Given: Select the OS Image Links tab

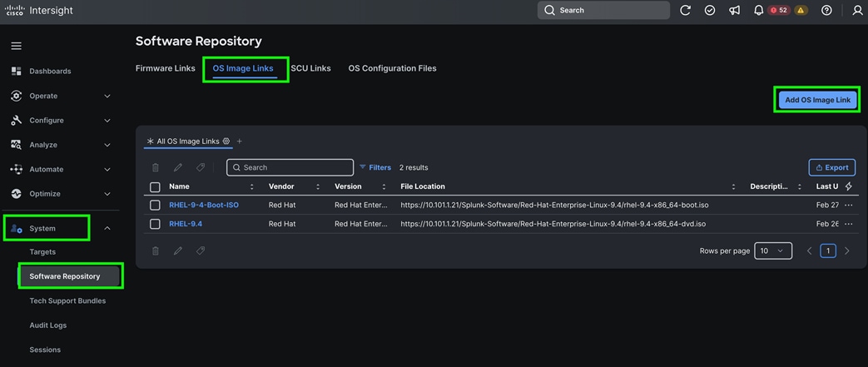Looking at the screenshot, I should [243, 68].
